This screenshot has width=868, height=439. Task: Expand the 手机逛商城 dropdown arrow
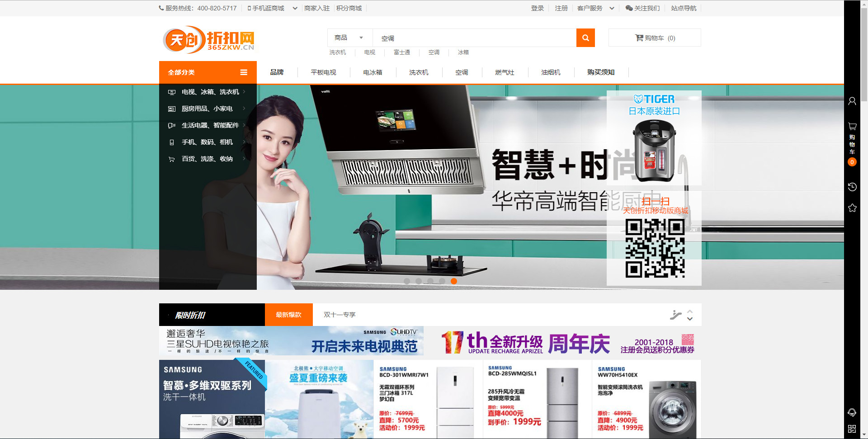295,8
